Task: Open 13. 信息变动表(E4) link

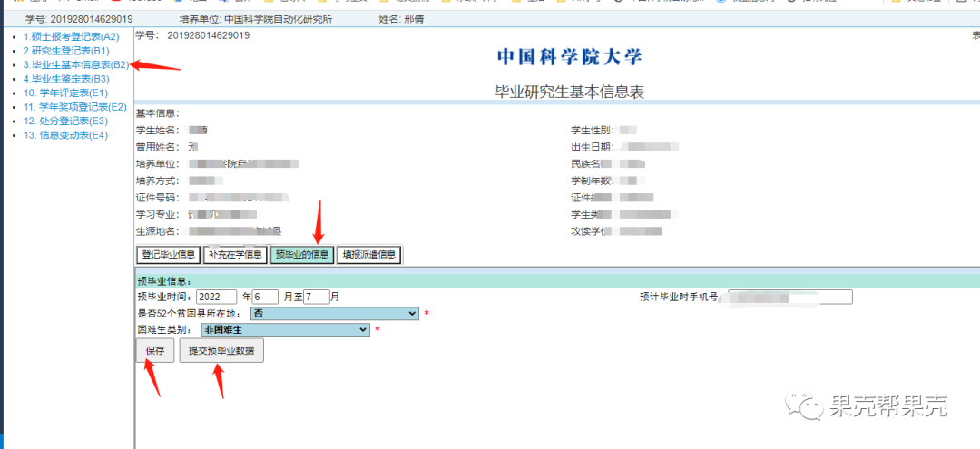Action: (x=65, y=135)
